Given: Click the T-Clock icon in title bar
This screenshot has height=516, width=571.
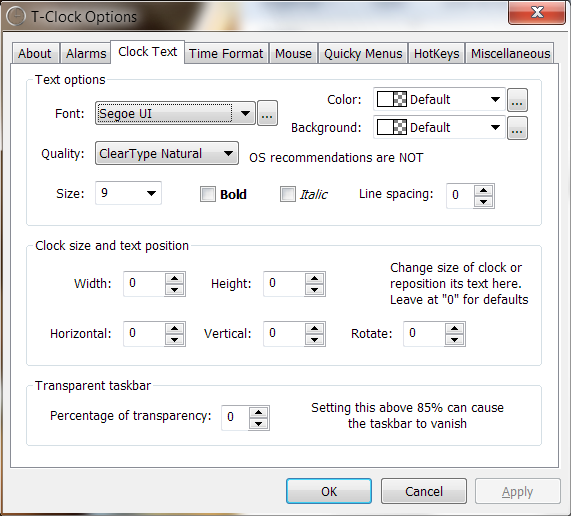Looking at the screenshot, I should (16, 17).
